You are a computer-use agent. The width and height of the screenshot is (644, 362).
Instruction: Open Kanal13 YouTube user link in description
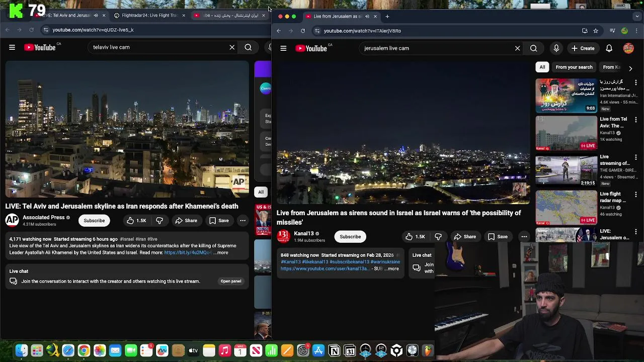tap(325, 269)
